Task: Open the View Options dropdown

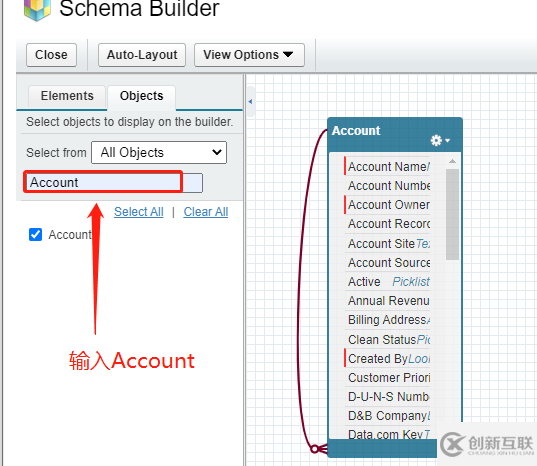Action: 249,55
